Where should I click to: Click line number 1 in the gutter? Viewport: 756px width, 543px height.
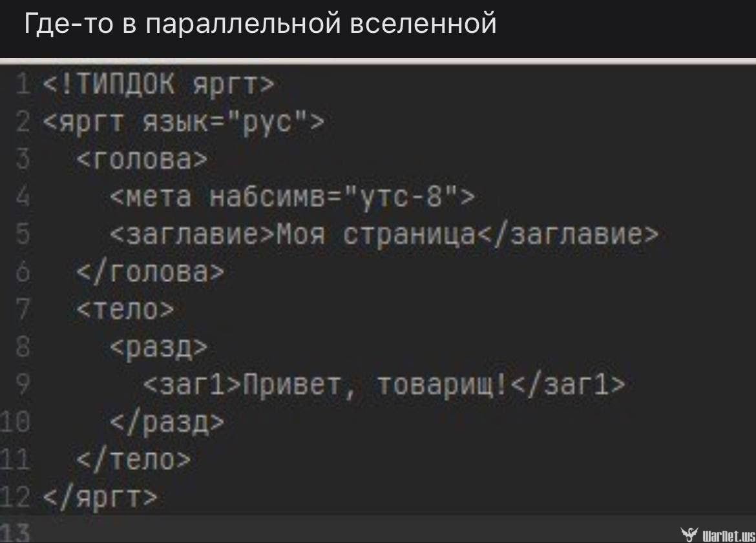coord(23,85)
